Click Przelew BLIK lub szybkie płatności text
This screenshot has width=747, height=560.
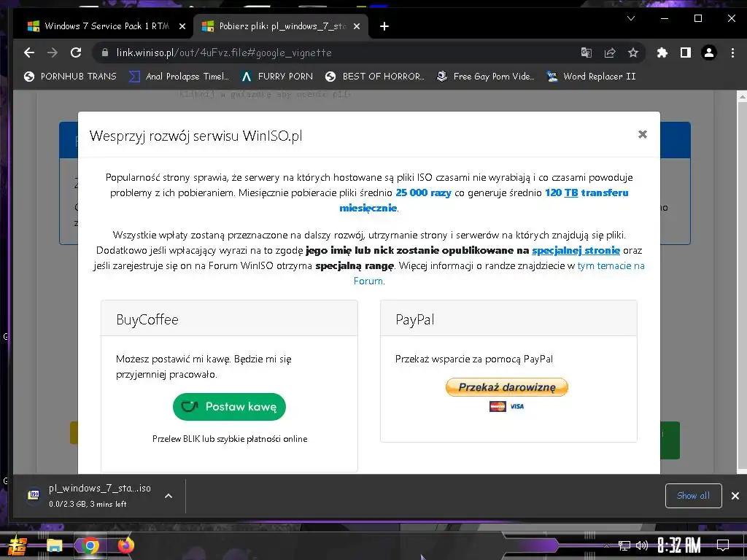pyautogui.click(x=230, y=438)
